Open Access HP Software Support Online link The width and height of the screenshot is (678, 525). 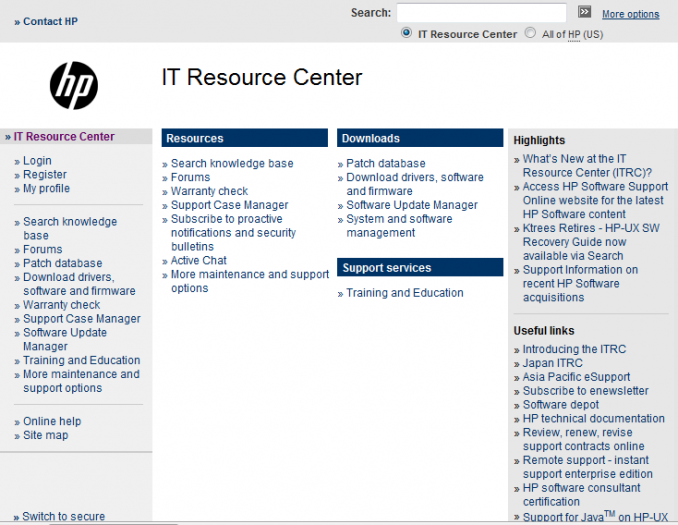pyautogui.click(x=595, y=200)
